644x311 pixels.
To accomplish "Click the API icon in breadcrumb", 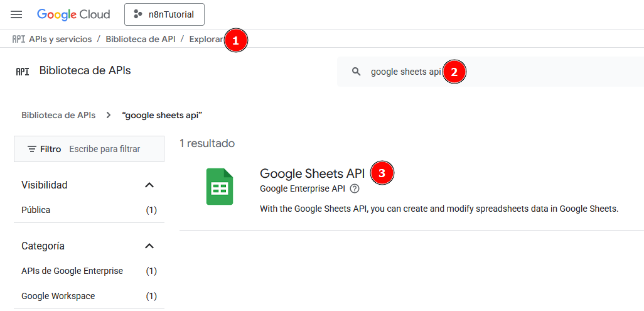I will [18, 40].
